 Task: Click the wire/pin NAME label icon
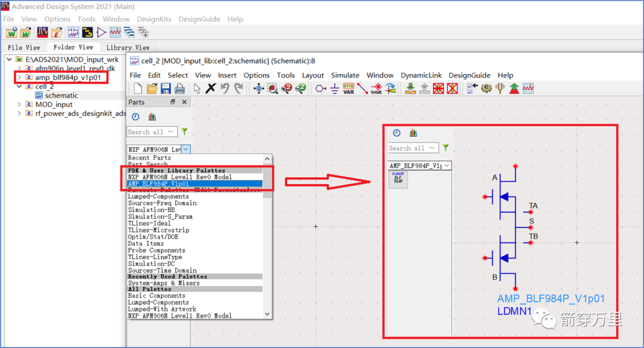376,89
